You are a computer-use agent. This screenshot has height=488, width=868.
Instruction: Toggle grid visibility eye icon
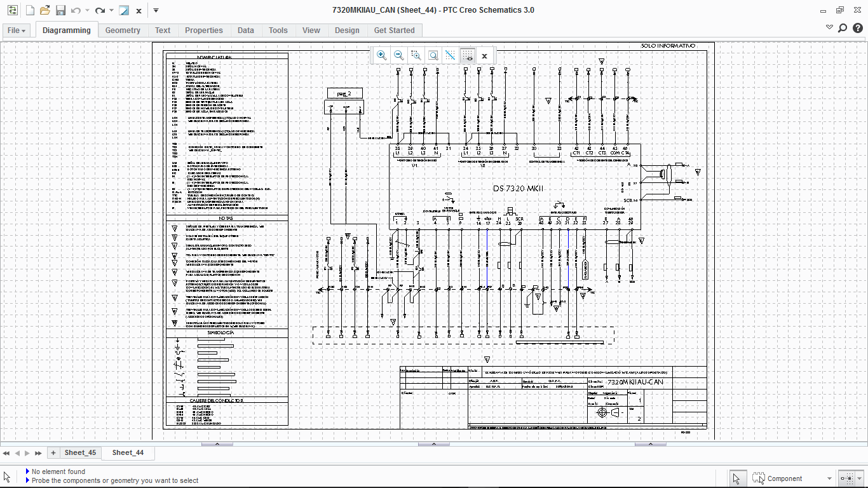(467, 55)
